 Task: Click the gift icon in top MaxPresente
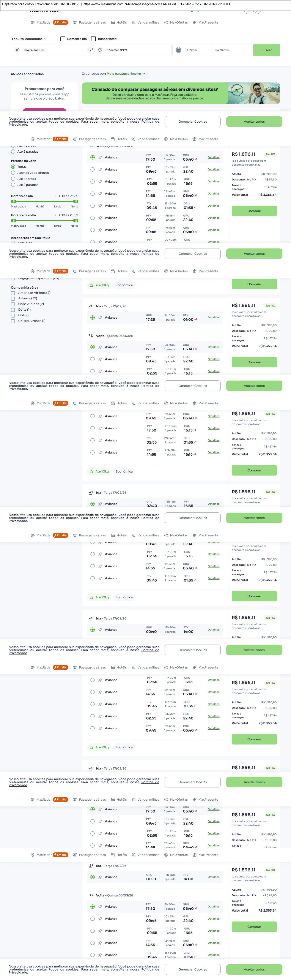click(x=194, y=22)
